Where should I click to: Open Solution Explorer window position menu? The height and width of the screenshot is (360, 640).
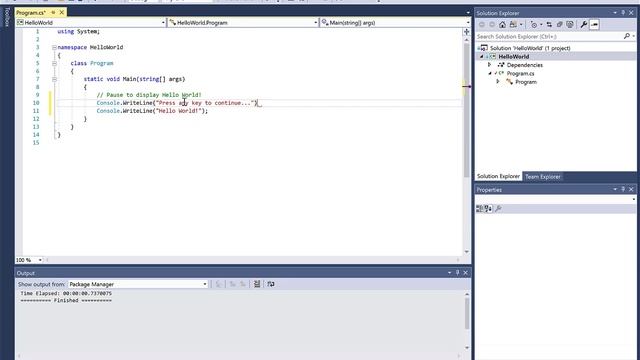point(615,13)
